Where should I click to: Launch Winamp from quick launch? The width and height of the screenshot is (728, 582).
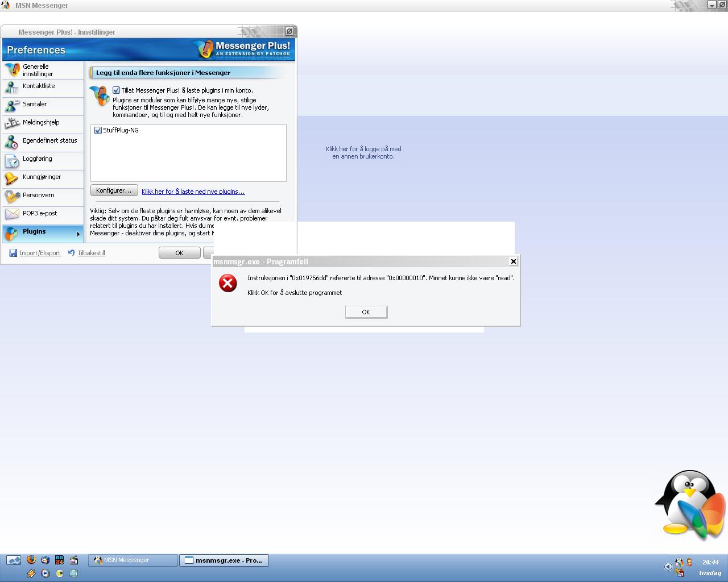point(31,573)
